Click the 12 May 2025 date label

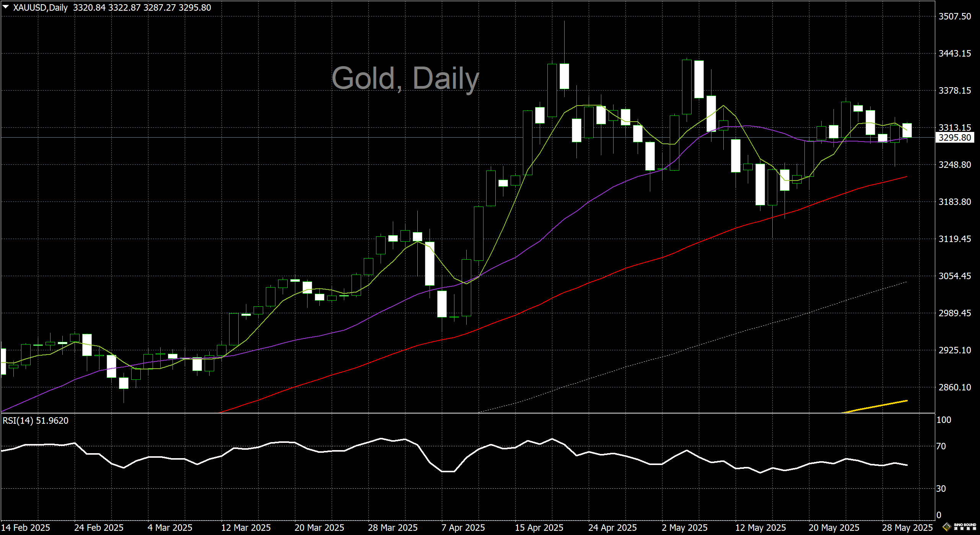(760, 528)
